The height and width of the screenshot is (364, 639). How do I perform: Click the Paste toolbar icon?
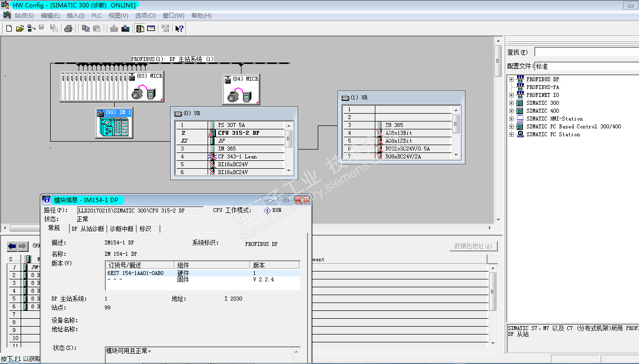pyautogui.click(x=97, y=29)
